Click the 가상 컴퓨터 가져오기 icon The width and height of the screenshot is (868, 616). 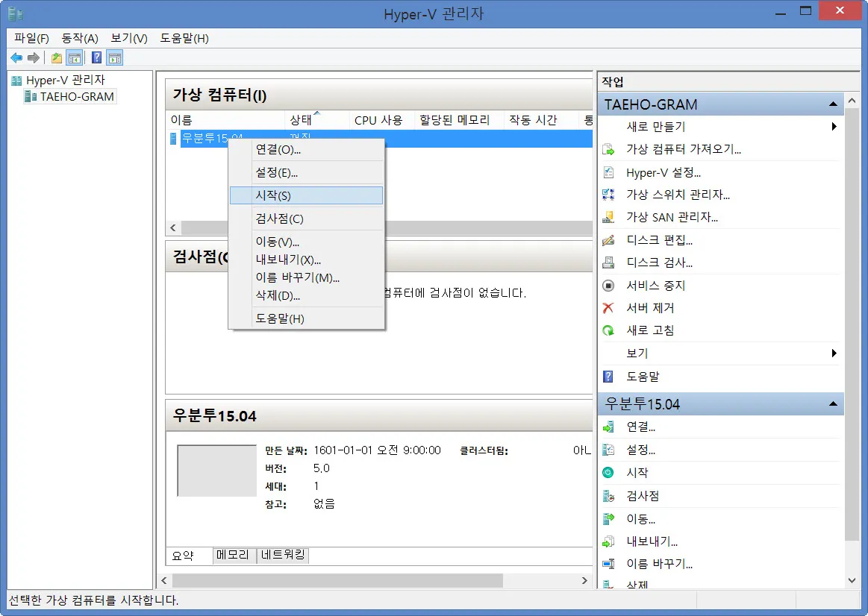[608, 149]
